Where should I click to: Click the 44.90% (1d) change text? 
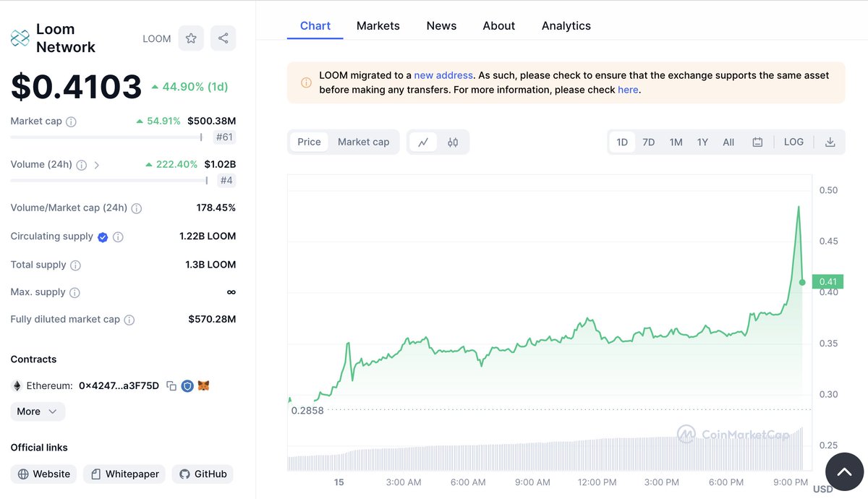pyautogui.click(x=195, y=87)
